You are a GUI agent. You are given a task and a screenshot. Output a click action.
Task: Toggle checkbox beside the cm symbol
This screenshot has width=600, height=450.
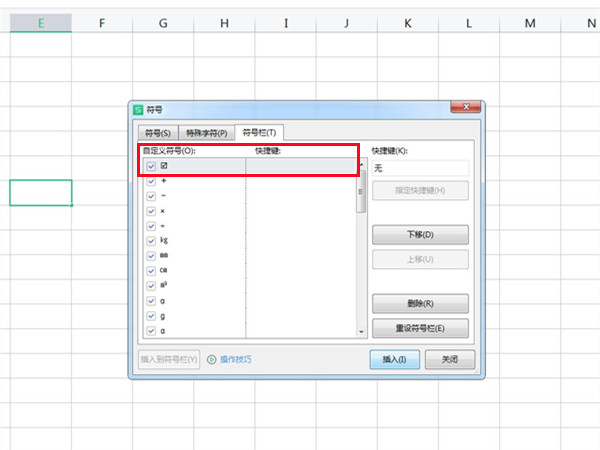tap(151, 271)
